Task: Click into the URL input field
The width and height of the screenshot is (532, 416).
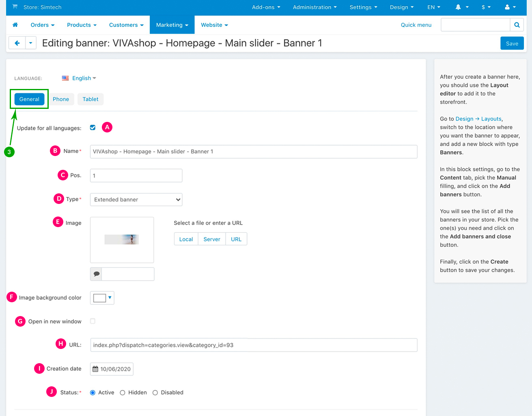Action: tap(253, 345)
